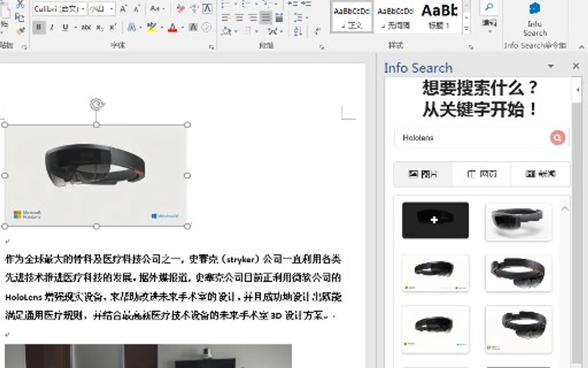Apply the 标题 1 heading style

pyautogui.click(x=439, y=17)
